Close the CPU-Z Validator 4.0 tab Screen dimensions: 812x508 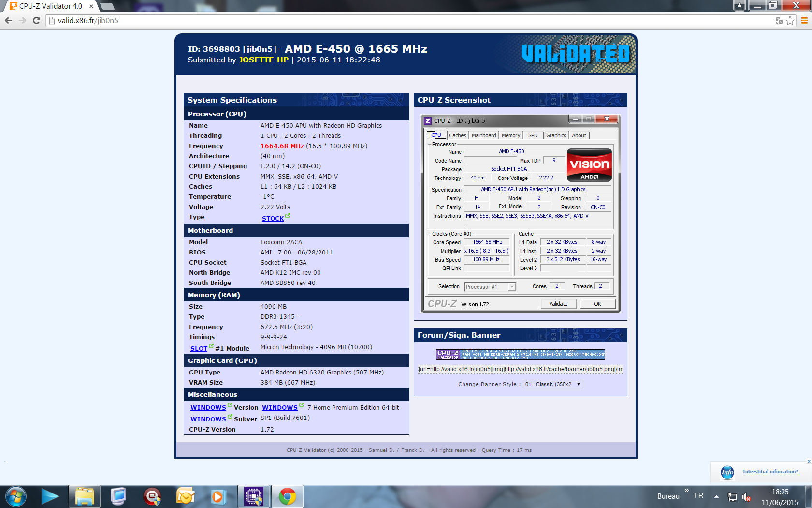(x=91, y=6)
